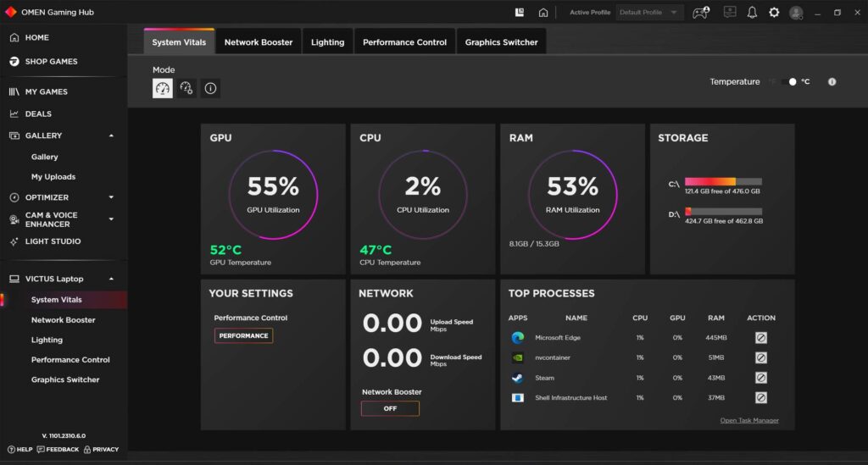This screenshot has width=868, height=465.
Task: Click the title bar home icon
Action: 543,12
